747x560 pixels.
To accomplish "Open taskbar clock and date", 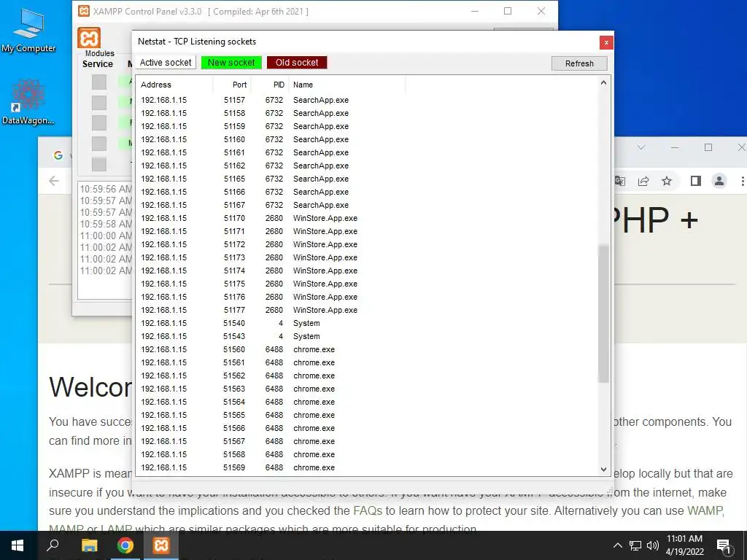I will pos(684,545).
